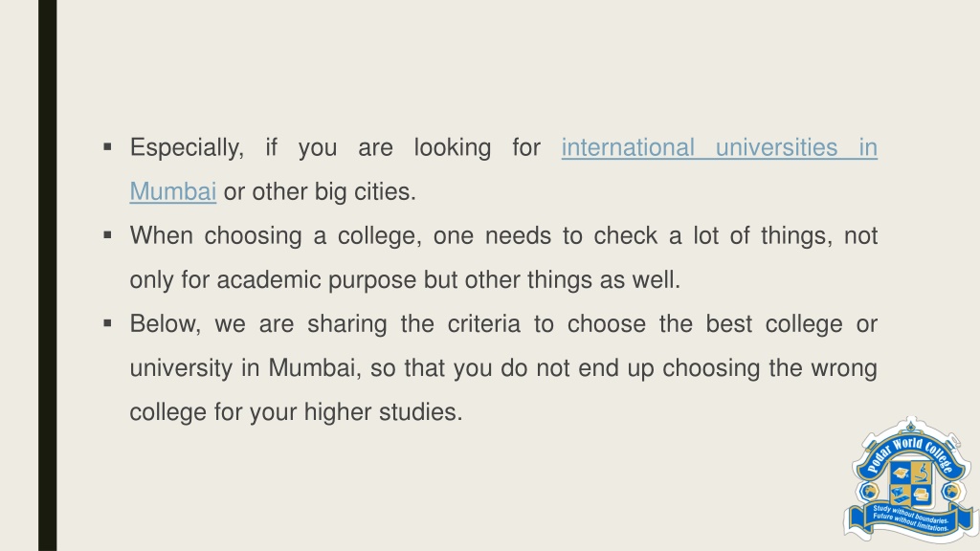Click 'Study without boundaries' motto ribbon

point(911,519)
